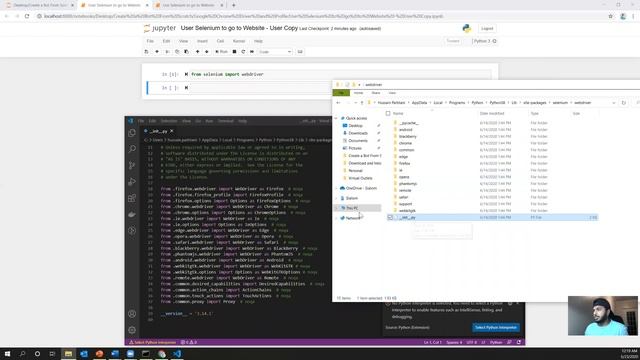The height and width of the screenshot is (360, 640).
Task: Open address bar history dropdown in File Explorer
Action: pyautogui.click(x=614, y=103)
